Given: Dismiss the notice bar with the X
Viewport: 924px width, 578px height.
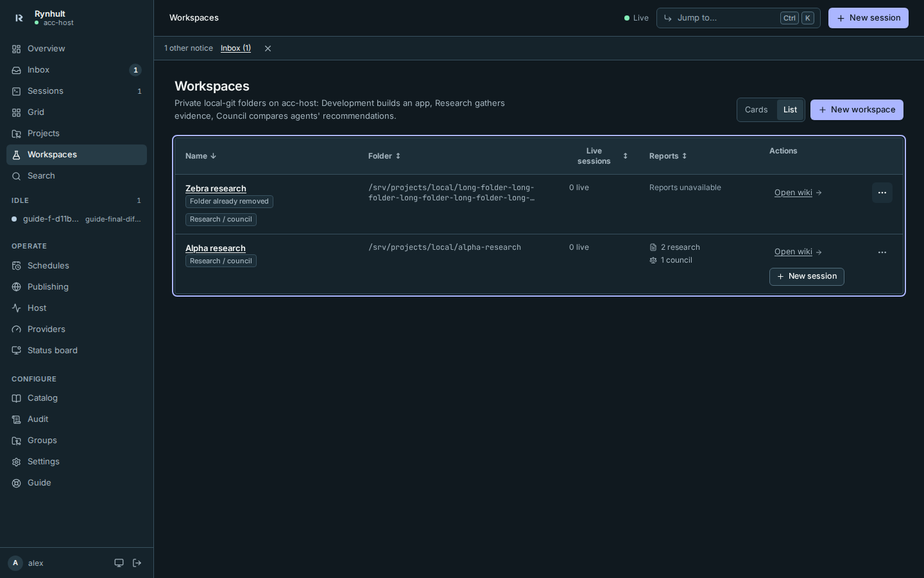Looking at the screenshot, I should (268, 48).
